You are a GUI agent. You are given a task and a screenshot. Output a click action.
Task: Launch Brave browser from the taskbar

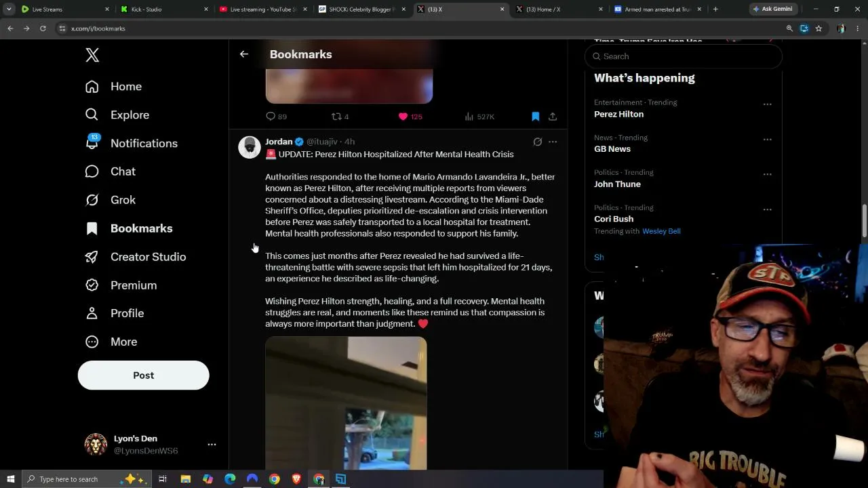pos(296,479)
